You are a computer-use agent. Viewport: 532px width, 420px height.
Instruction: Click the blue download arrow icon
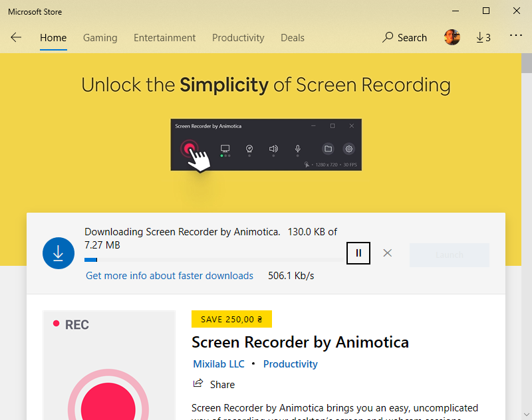coord(59,253)
